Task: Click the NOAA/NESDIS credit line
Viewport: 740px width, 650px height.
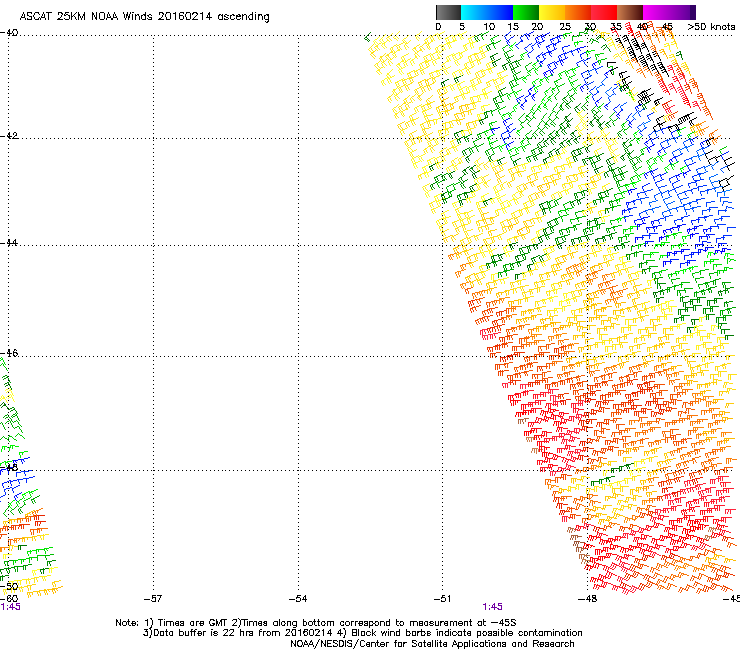Action: [x=432, y=644]
